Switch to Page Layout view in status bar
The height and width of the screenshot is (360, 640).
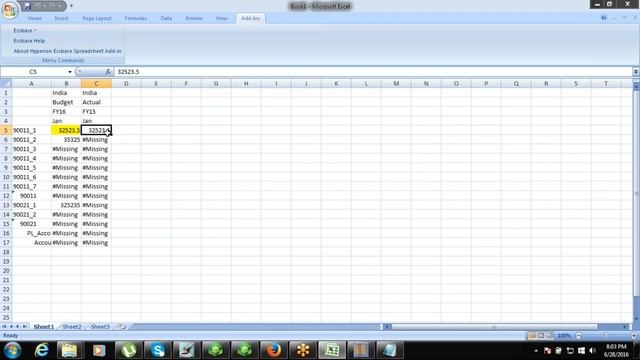pos(541,336)
